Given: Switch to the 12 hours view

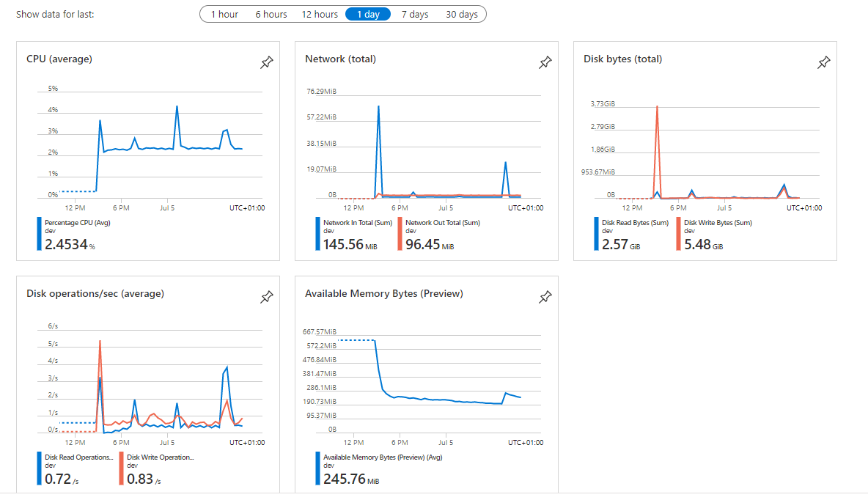Looking at the screenshot, I should click(319, 13).
